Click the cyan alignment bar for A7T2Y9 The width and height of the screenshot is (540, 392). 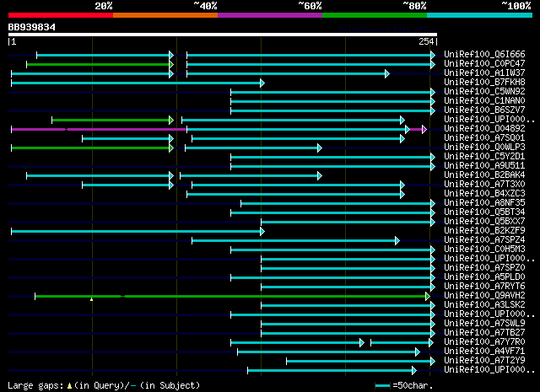[360, 362]
